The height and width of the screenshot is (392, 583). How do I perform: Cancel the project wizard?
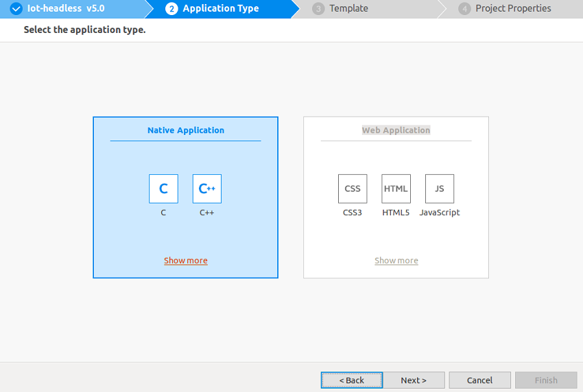[479, 380]
